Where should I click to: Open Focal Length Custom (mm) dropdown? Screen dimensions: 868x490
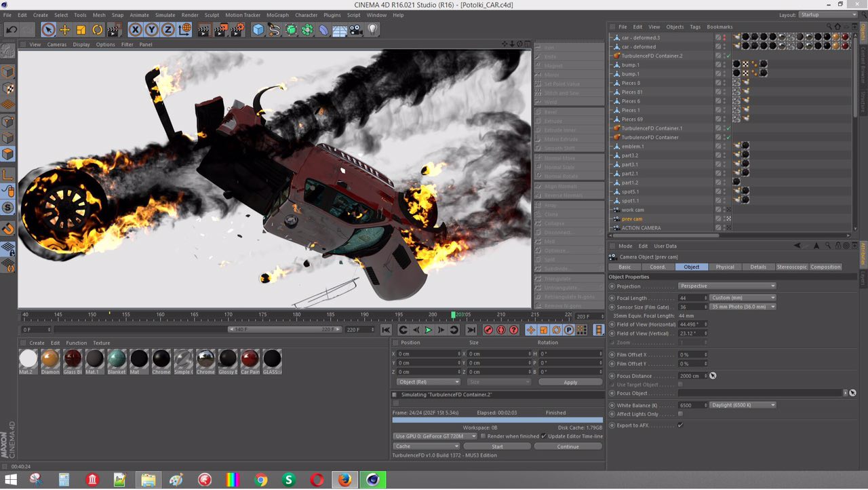tap(743, 298)
